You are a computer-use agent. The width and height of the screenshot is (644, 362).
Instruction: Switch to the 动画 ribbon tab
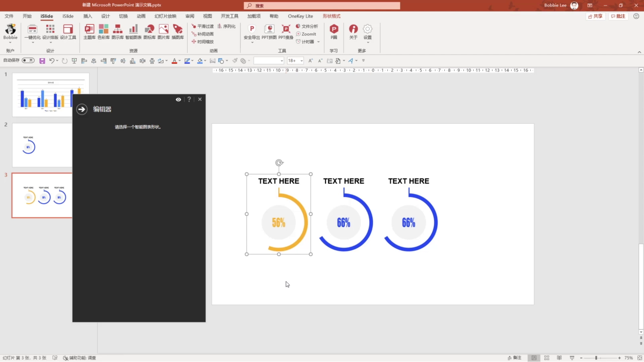click(x=141, y=16)
